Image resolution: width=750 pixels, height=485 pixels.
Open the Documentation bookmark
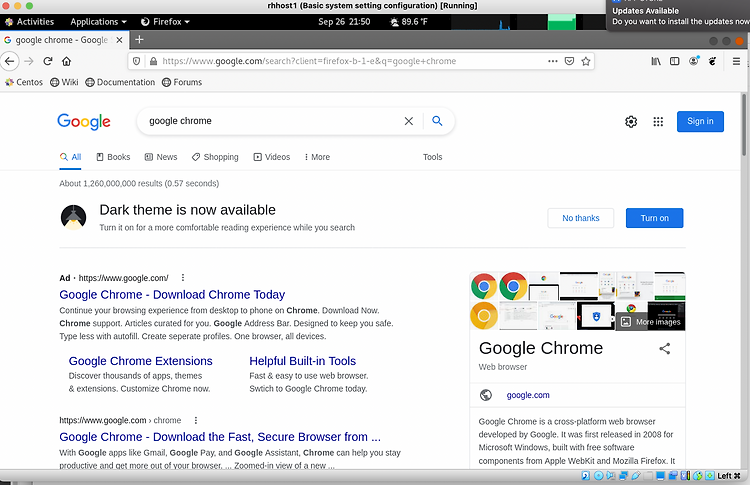[120, 82]
